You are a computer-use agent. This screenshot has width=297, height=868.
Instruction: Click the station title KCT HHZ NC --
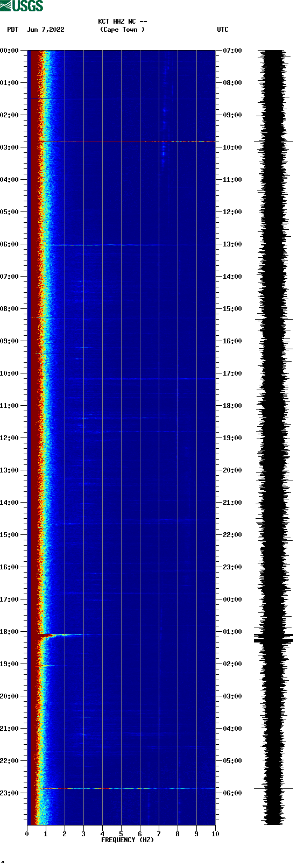(x=123, y=22)
